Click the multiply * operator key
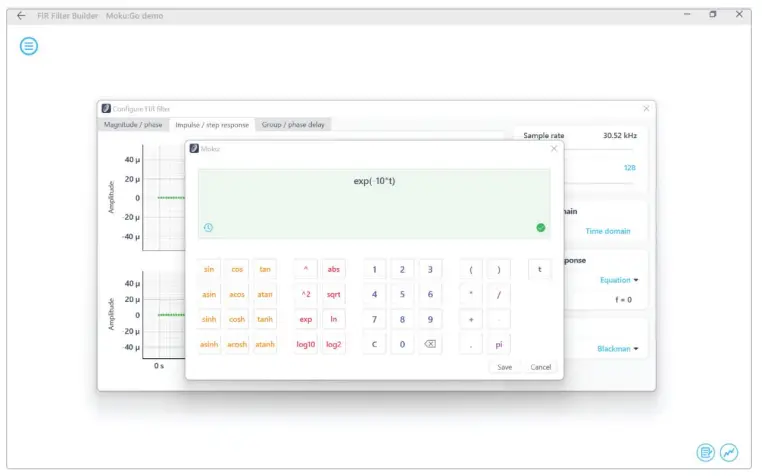This screenshot has width=762, height=476. point(471,294)
